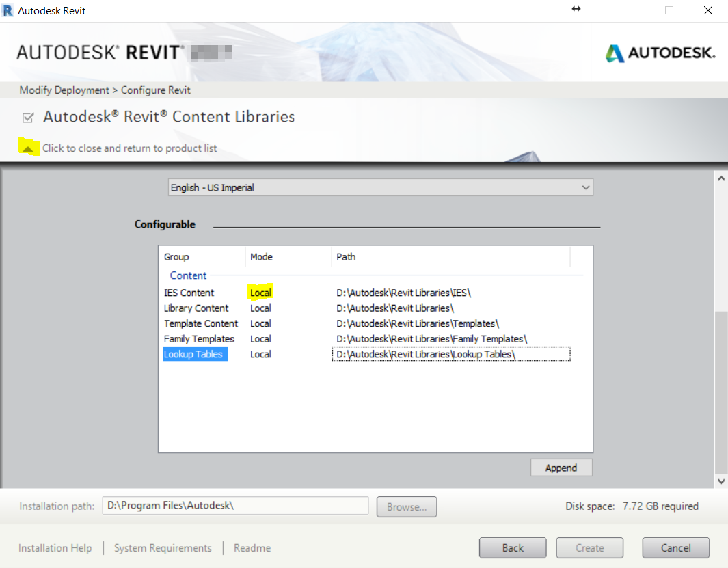Click the scrollbar down arrow
The width and height of the screenshot is (728, 568).
coord(721,481)
